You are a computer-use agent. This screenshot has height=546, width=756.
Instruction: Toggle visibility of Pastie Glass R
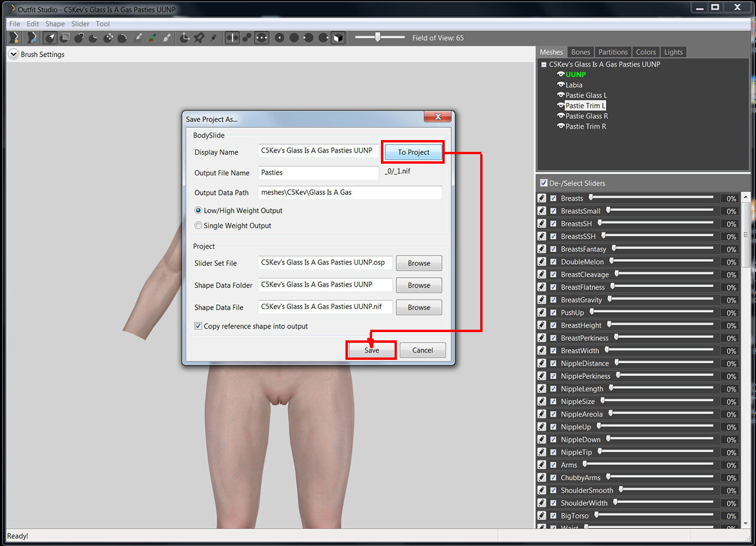[x=561, y=116]
